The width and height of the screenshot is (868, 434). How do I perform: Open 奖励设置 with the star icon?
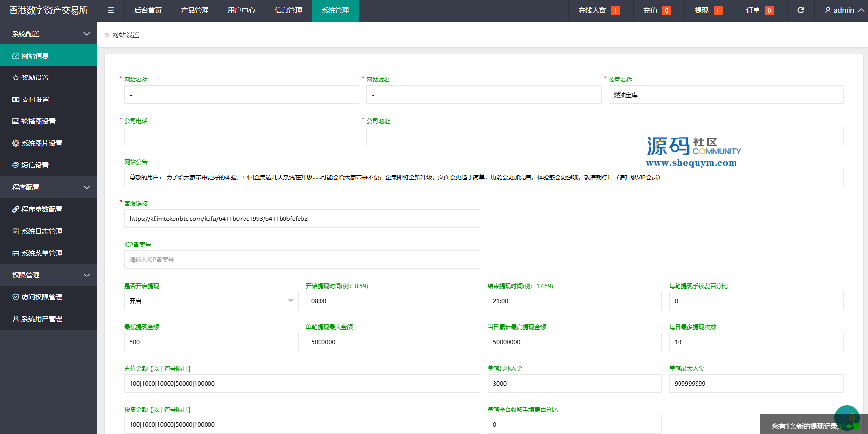tap(35, 78)
